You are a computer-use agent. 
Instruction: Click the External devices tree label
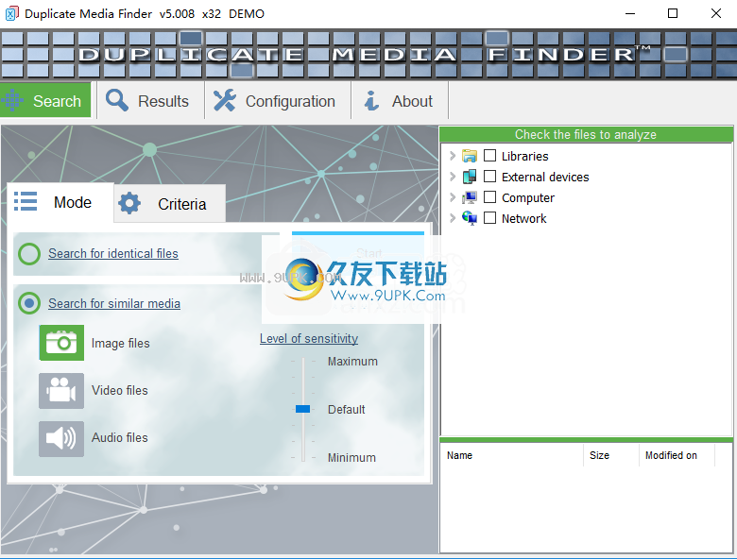545,178
